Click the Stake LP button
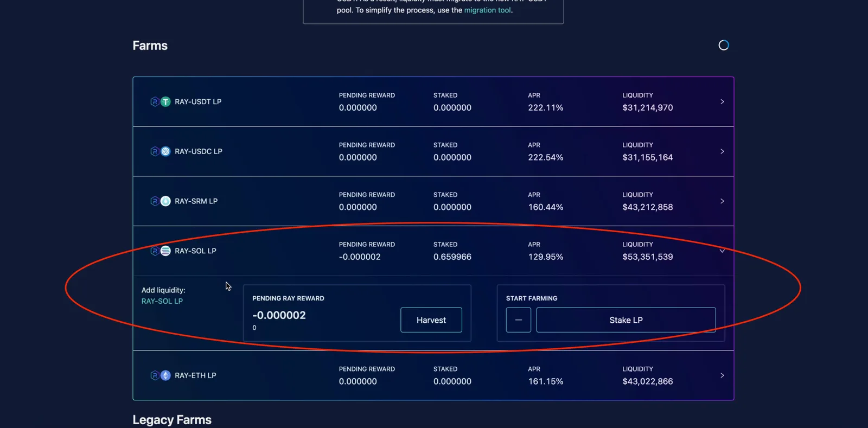The height and width of the screenshot is (428, 868). (x=626, y=320)
